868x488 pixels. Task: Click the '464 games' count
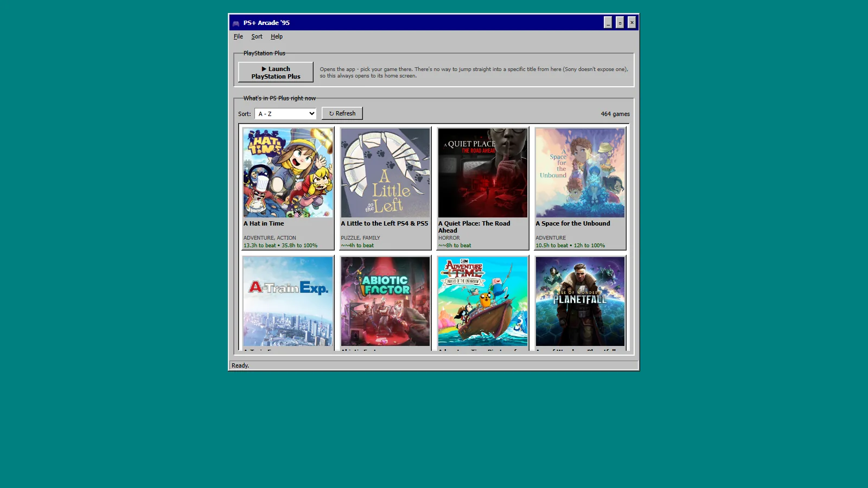coord(615,114)
